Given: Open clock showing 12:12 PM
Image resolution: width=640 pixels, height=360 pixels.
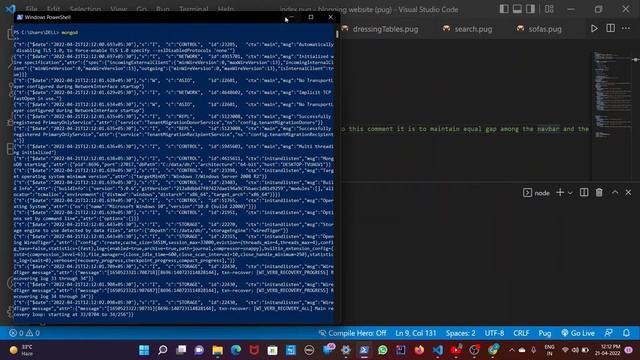Looking at the screenshot, I should point(607,350).
